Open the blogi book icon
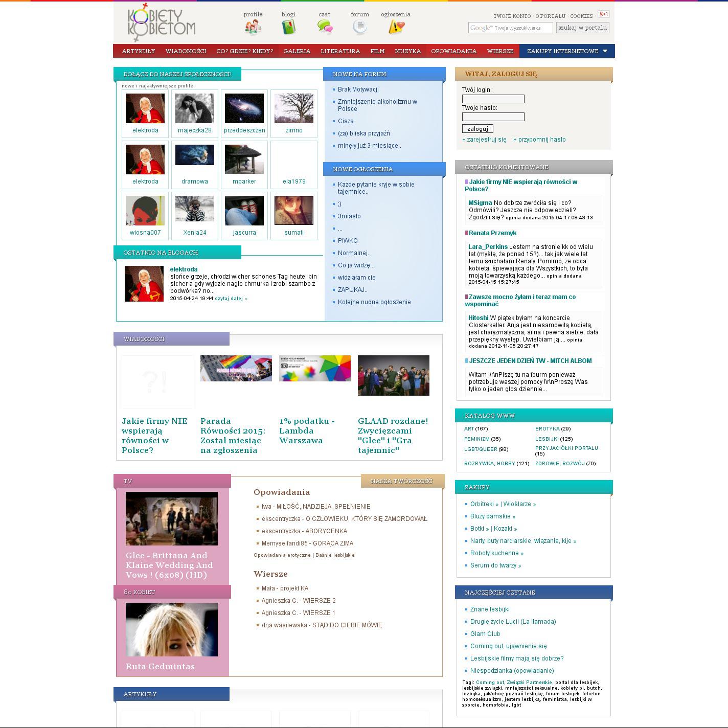The height and width of the screenshot is (728, 728). [x=288, y=27]
